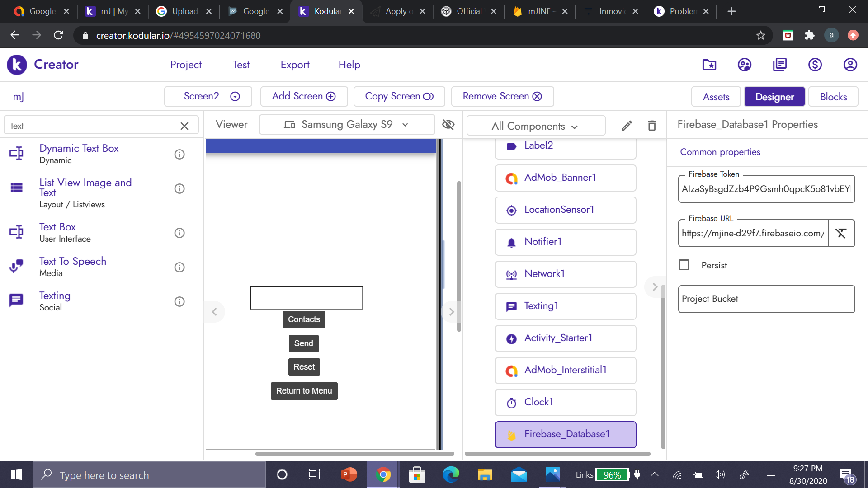The width and height of the screenshot is (868, 488).
Task: Open the Samsung Galaxy S9 device dropdown
Action: click(x=347, y=124)
